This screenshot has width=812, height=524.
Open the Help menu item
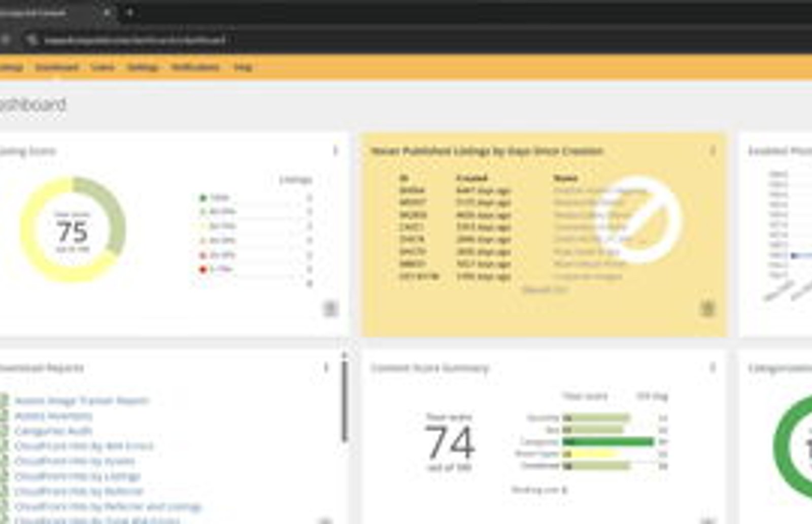pos(243,67)
